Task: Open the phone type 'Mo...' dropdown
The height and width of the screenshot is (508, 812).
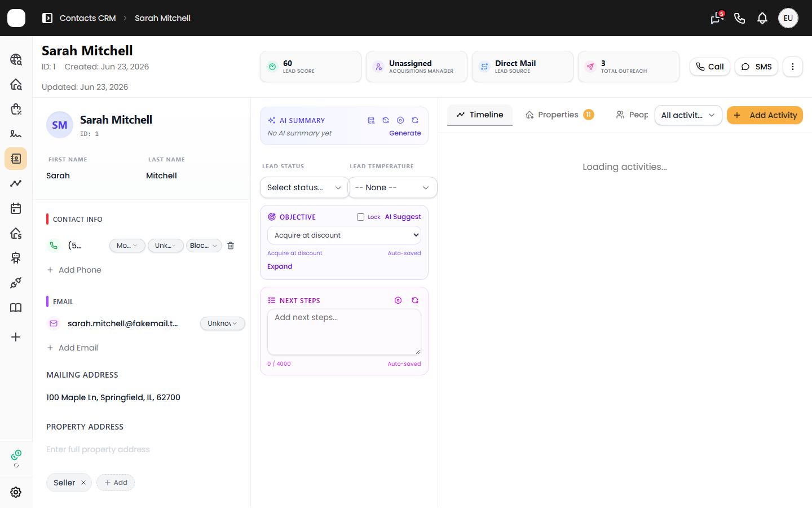Action: (x=127, y=246)
